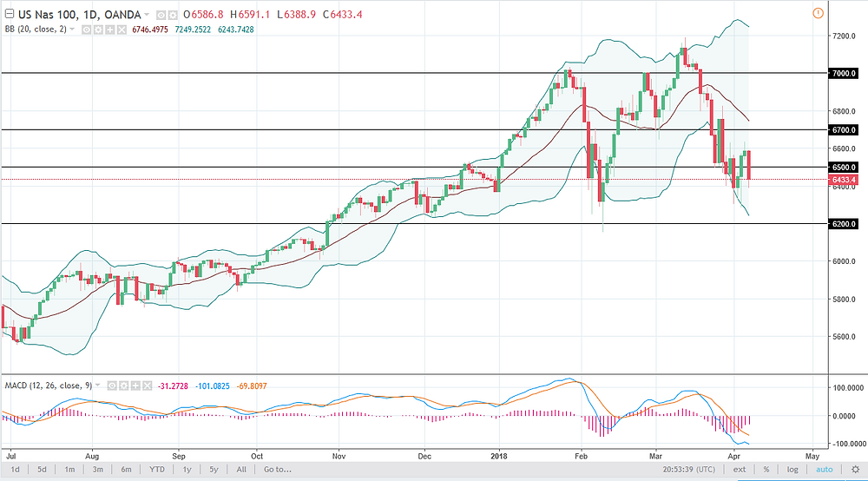
Task: Open the MACD indicator dropdown arrow
Action: pyautogui.click(x=98, y=385)
